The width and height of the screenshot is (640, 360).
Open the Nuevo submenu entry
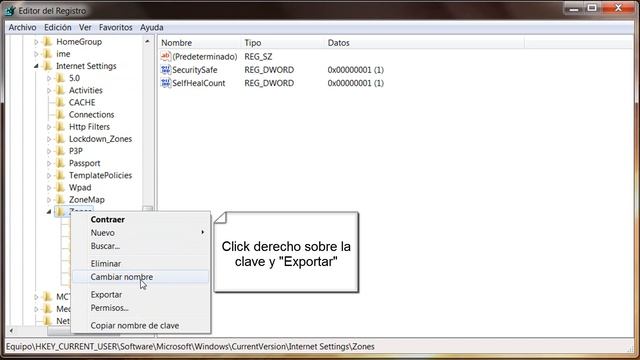click(x=141, y=233)
